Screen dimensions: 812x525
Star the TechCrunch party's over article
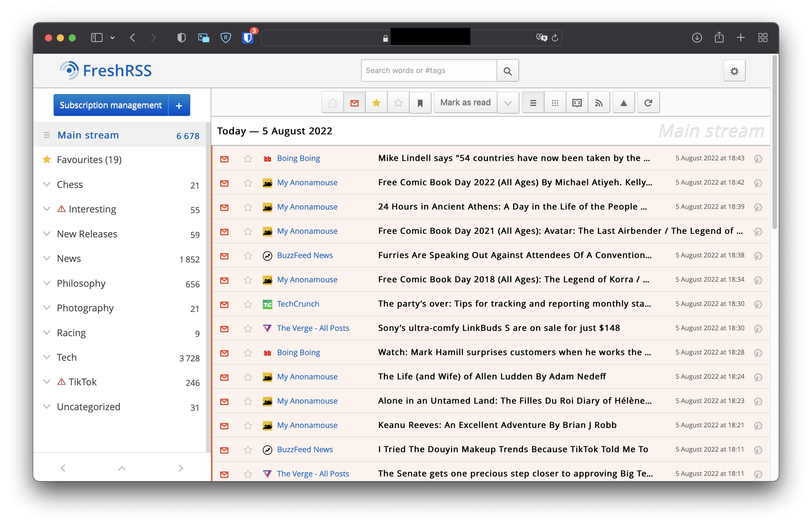click(x=248, y=304)
